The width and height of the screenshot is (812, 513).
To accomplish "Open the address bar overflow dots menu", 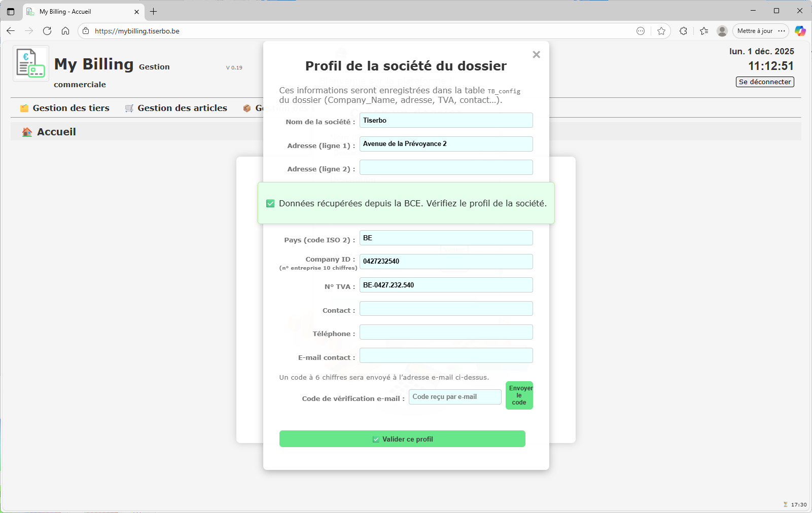I will [x=640, y=31].
